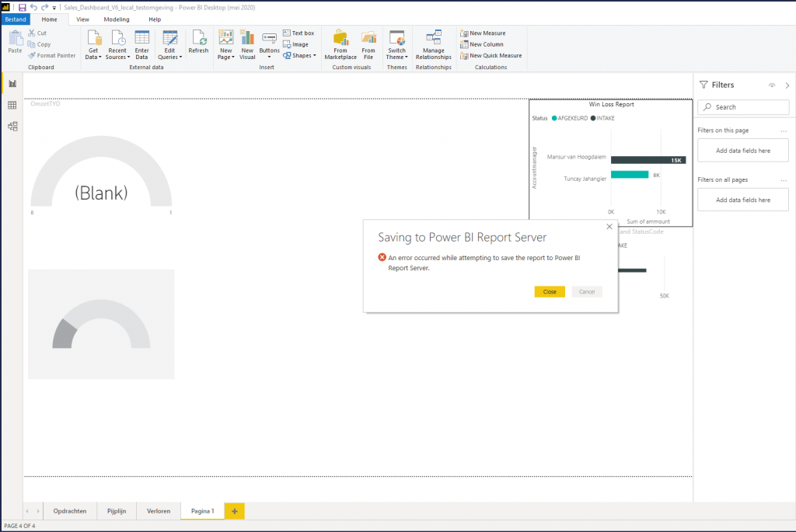Open the Shapes insert menu
796x532 pixels.
tap(299, 55)
